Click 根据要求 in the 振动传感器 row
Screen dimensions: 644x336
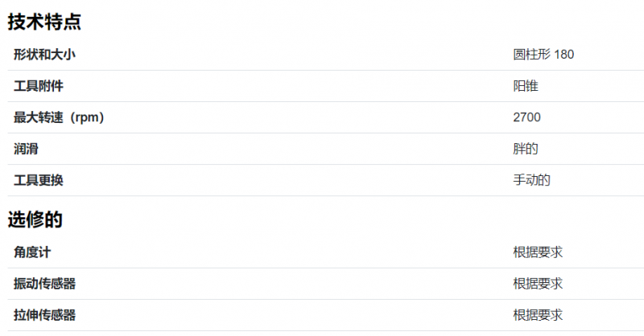pyautogui.click(x=538, y=284)
